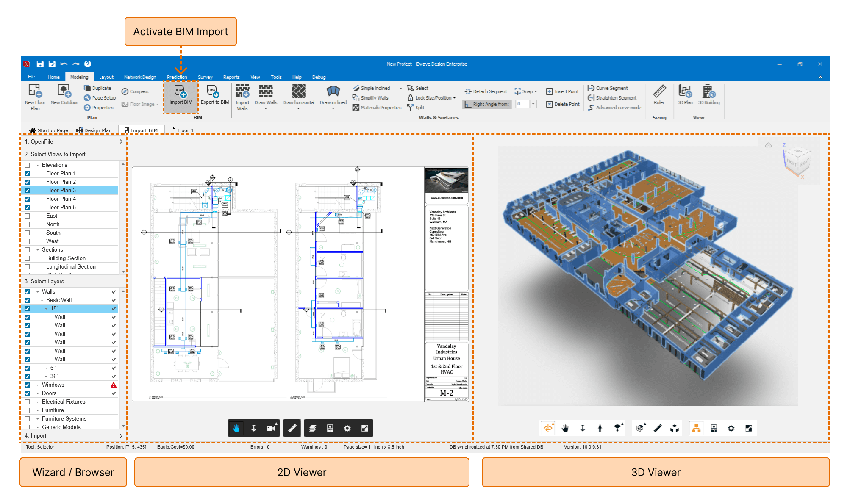Uncheck the Floor Plan 5 view
The image size is (850, 504).
27,207
